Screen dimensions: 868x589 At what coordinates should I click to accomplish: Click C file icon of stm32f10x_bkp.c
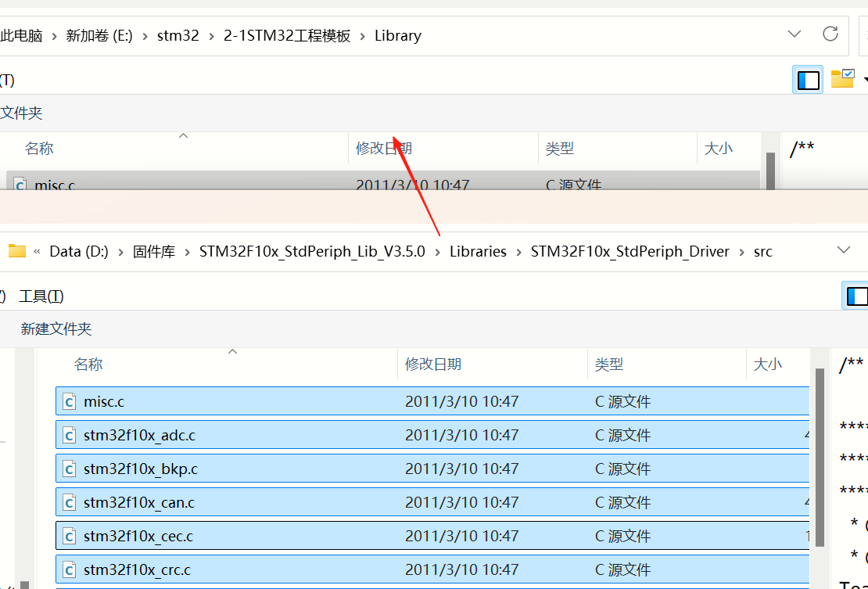pos(69,469)
